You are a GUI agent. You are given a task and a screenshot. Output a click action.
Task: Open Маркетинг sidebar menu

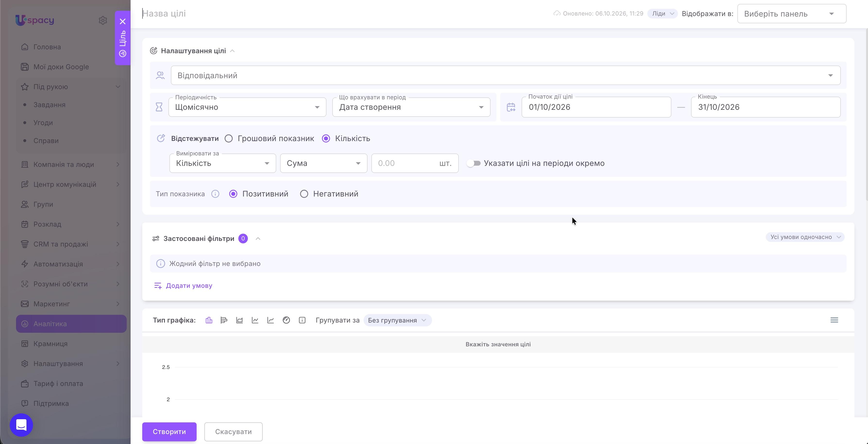(71, 304)
